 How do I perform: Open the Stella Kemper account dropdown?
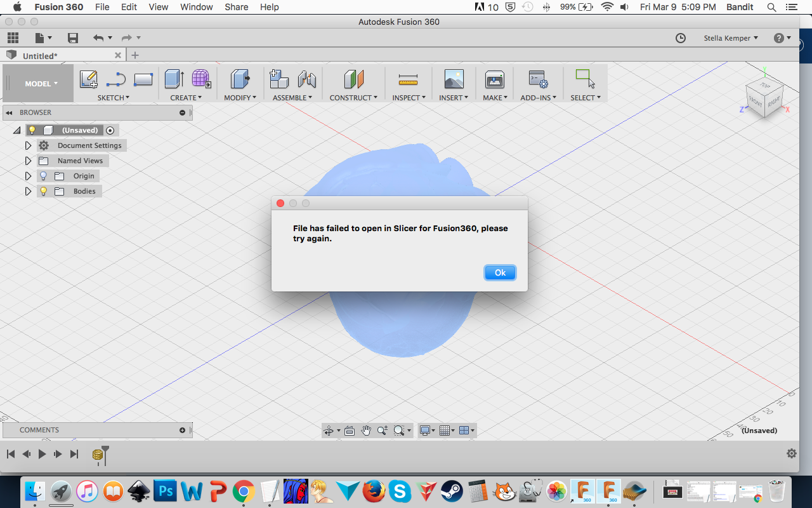tap(731, 38)
